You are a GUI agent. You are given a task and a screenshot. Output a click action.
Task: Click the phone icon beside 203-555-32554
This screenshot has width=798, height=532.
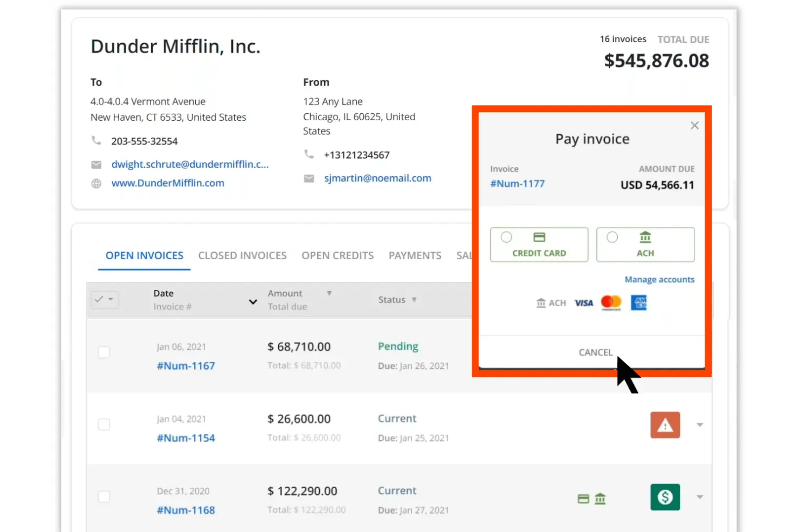point(96,141)
